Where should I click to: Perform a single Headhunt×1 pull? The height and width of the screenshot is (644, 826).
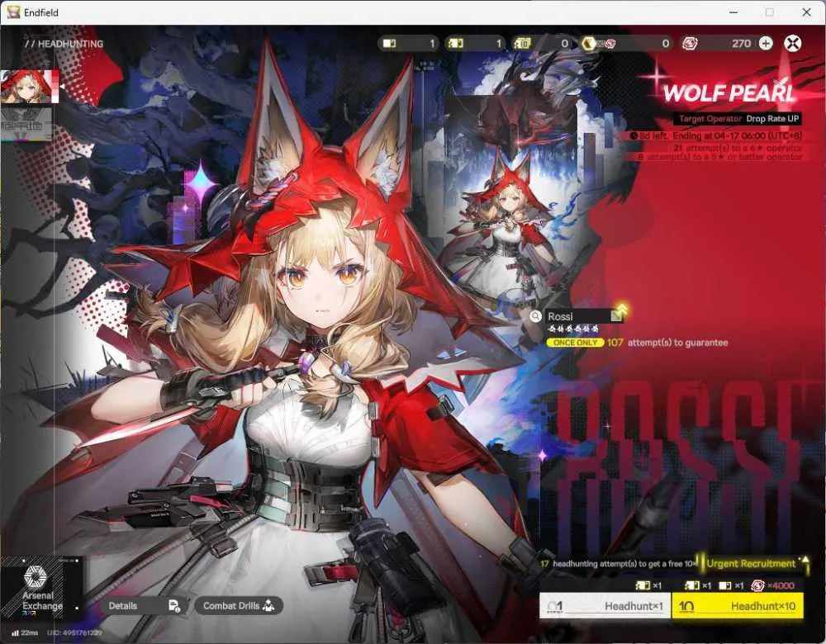click(x=605, y=606)
